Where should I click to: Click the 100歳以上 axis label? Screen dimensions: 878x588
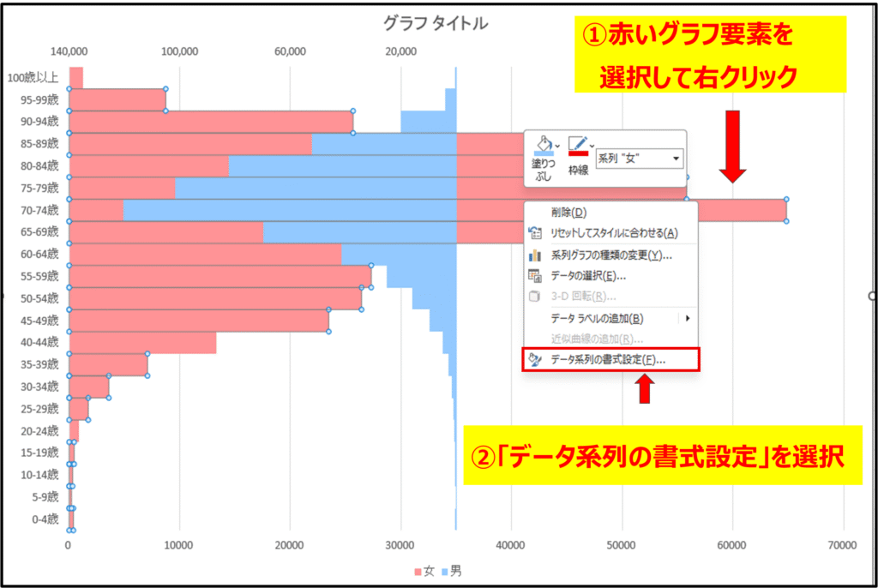pos(33,78)
